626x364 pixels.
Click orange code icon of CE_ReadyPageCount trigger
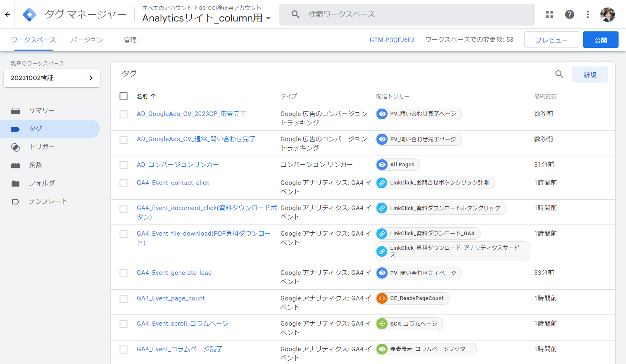click(x=382, y=298)
